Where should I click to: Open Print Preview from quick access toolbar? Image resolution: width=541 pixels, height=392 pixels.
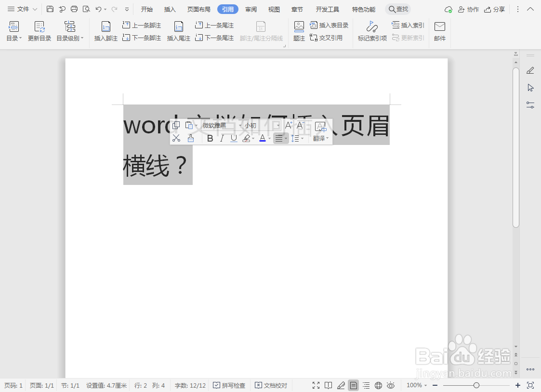(86, 9)
